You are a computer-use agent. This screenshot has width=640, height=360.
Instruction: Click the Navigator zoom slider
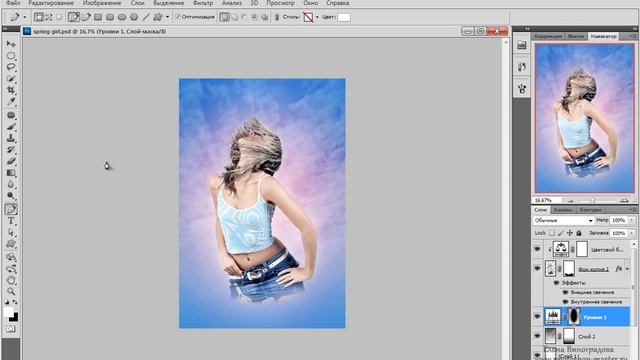click(593, 200)
